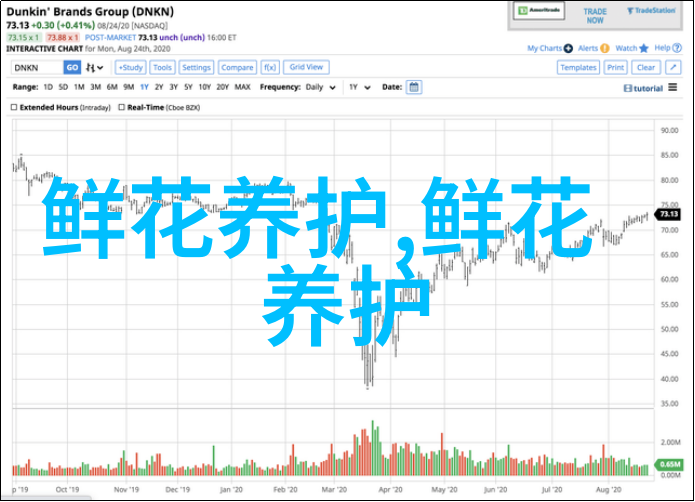Open the hamburger menu icon
695x502 pixels.
673,87
